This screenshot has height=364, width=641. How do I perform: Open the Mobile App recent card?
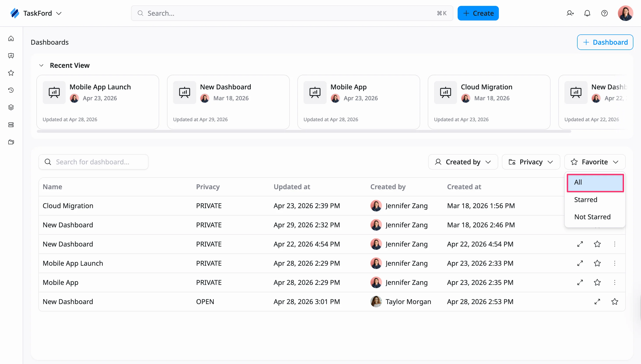click(359, 102)
